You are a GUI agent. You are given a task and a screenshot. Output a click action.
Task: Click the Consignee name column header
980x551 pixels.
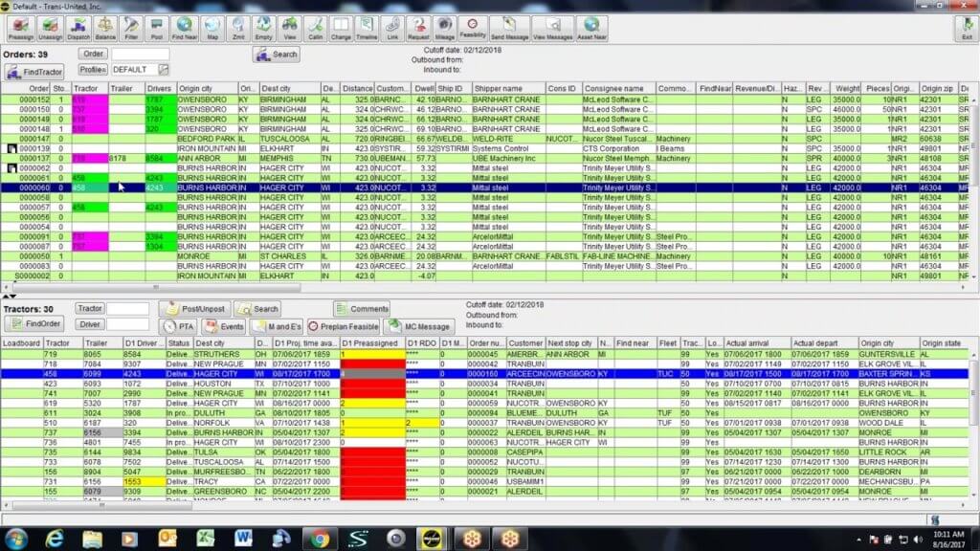point(618,89)
